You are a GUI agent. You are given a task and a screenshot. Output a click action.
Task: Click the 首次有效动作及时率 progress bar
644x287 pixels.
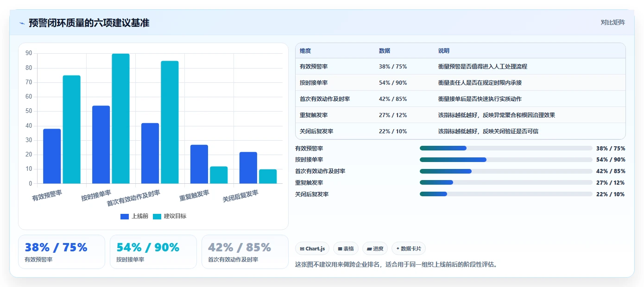click(506, 171)
